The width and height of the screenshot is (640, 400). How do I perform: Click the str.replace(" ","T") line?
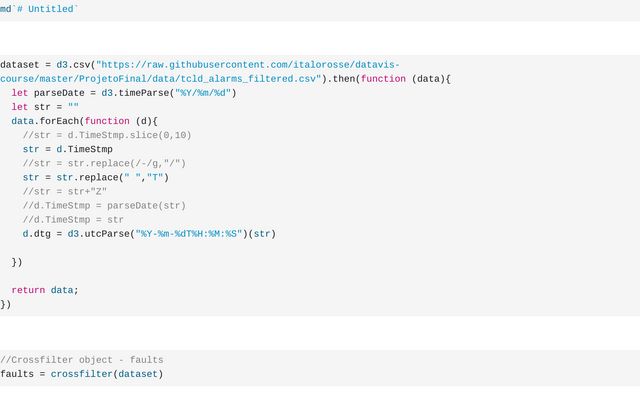pos(96,178)
